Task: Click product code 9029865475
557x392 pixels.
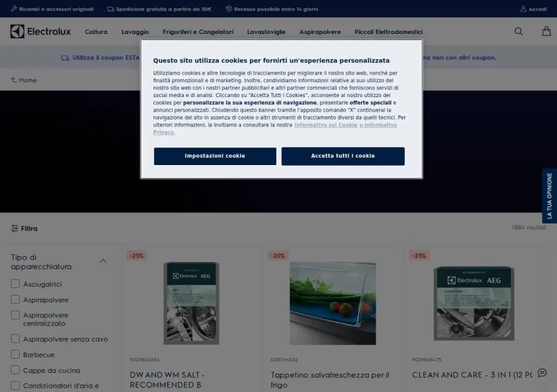Action: click(x=427, y=359)
